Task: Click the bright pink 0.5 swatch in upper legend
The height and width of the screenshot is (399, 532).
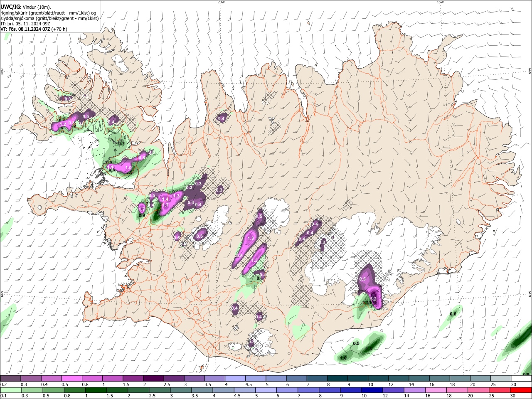Action: tap(71, 379)
